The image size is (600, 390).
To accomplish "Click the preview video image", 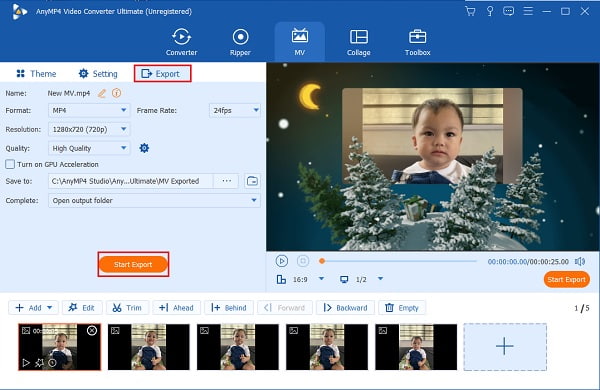I will click(x=433, y=157).
